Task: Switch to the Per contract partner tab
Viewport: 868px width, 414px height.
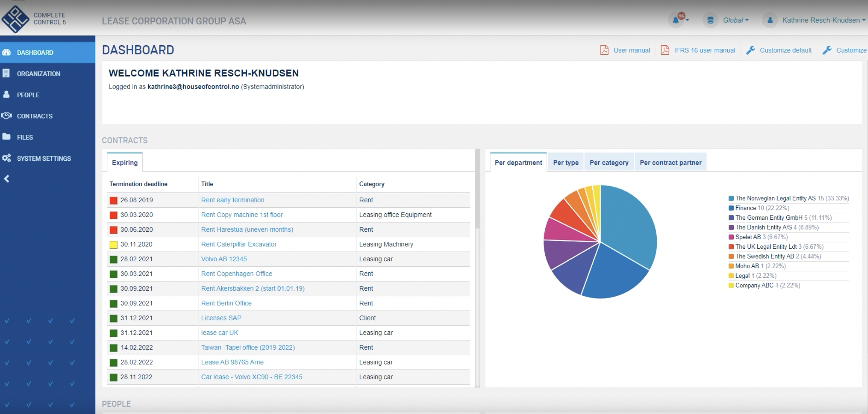Action: [670, 162]
